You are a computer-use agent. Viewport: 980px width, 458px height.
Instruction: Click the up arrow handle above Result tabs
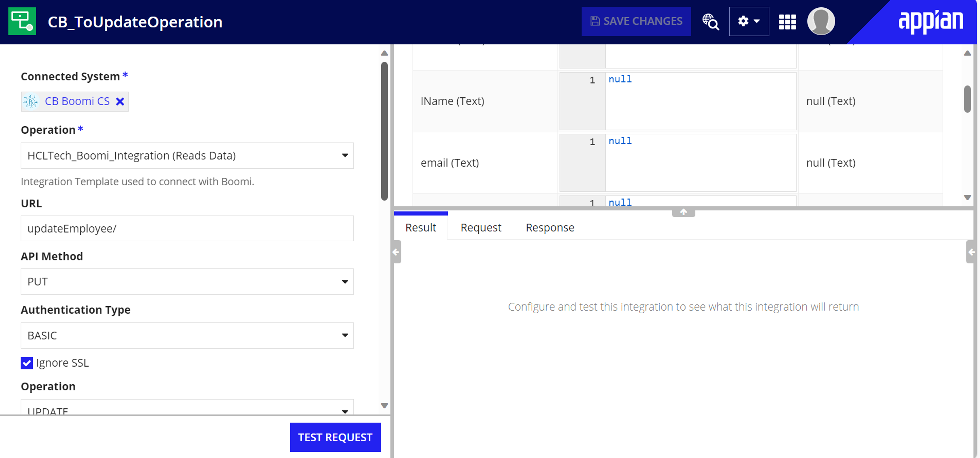(684, 212)
